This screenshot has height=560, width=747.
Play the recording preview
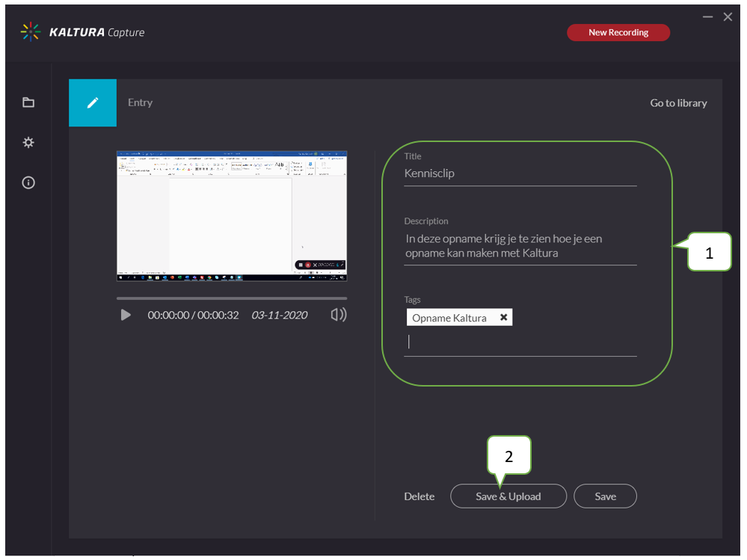(x=126, y=315)
